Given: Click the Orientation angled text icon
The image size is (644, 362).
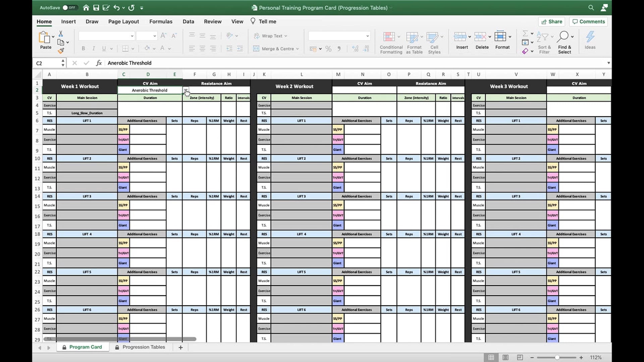Looking at the screenshot, I should [229, 36].
